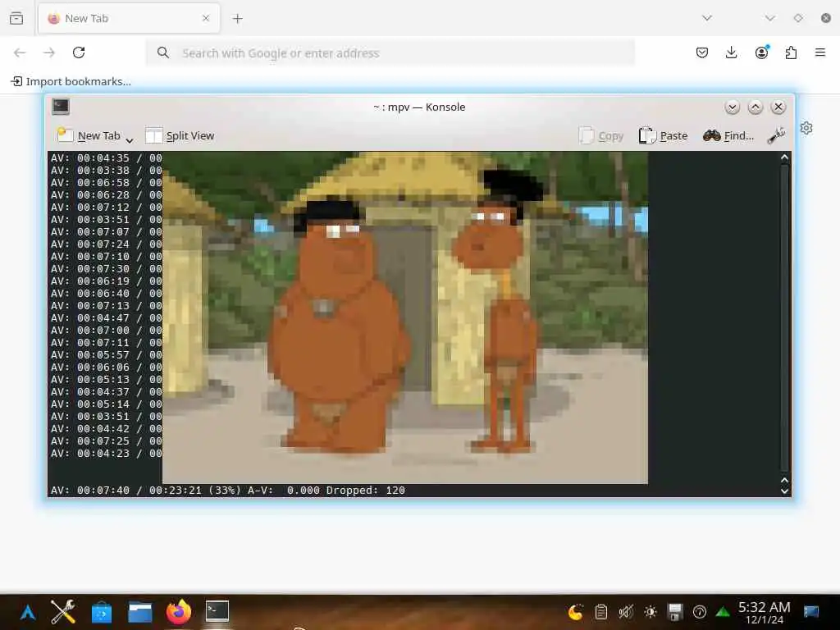Viewport: 840px width, 630px height.
Task: Click the line AV: 00:07:12
Action: click(x=106, y=207)
